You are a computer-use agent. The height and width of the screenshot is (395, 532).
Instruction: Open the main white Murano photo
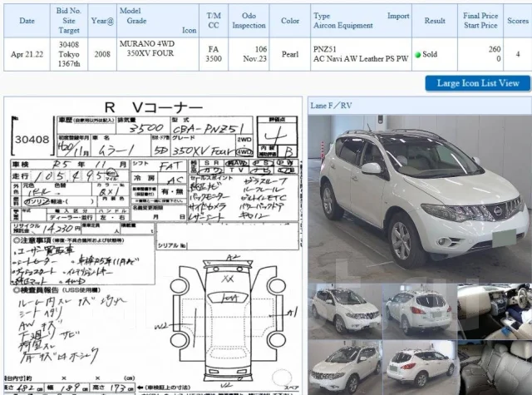[x=420, y=199]
